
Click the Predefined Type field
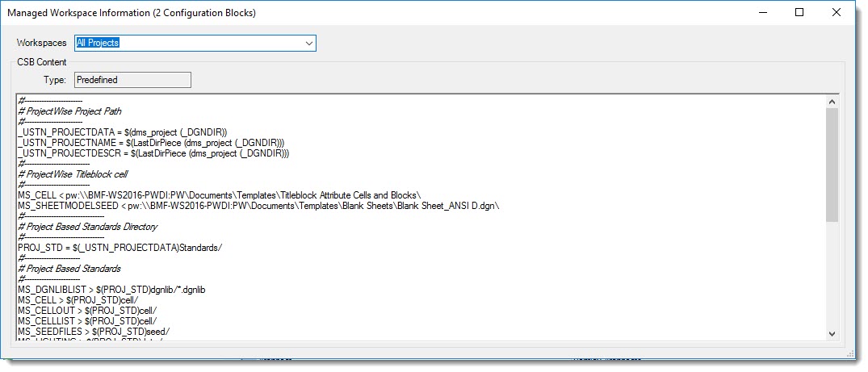(x=132, y=80)
